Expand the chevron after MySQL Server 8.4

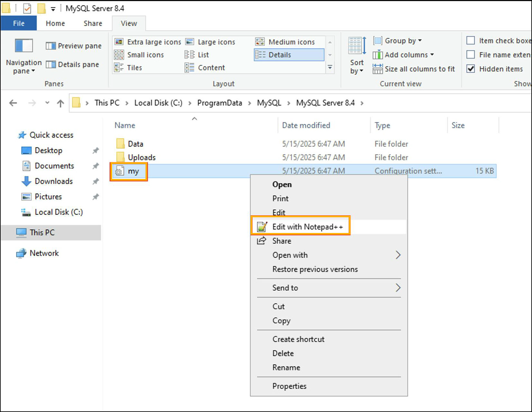tap(362, 103)
